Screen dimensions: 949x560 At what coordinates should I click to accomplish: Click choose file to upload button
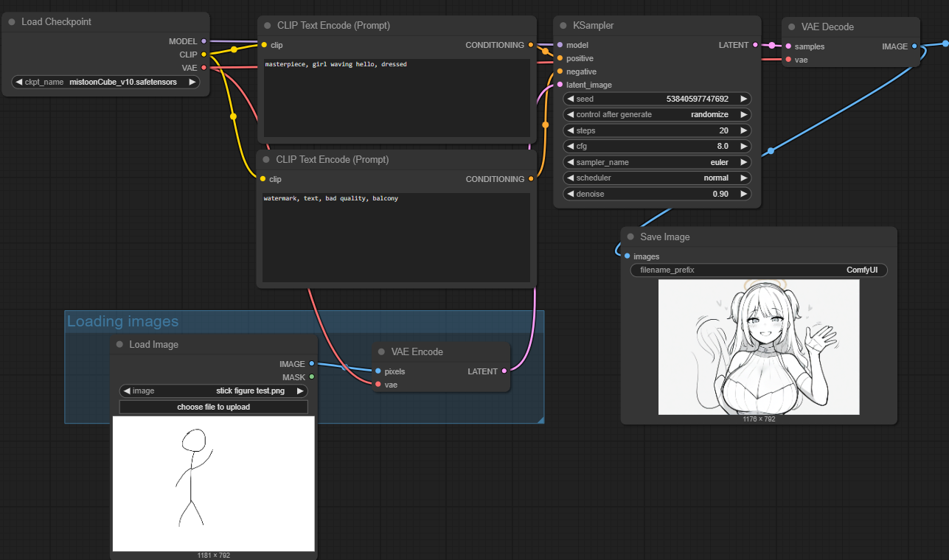tap(214, 407)
